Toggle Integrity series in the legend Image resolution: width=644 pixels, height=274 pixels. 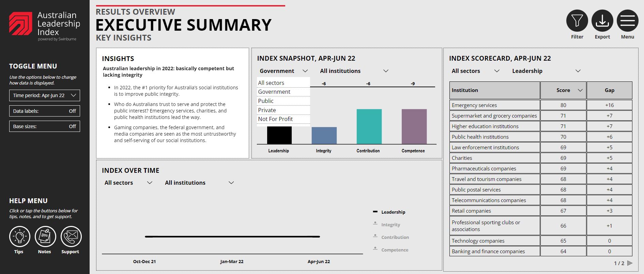coord(390,225)
